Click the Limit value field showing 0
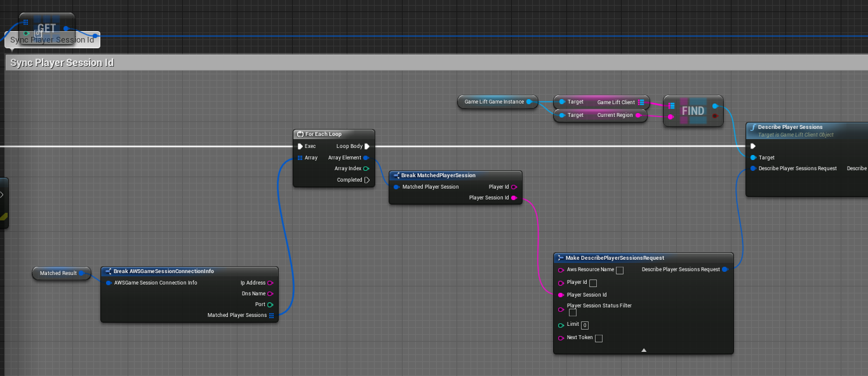Screen dimensions: 868x376 [585, 325]
